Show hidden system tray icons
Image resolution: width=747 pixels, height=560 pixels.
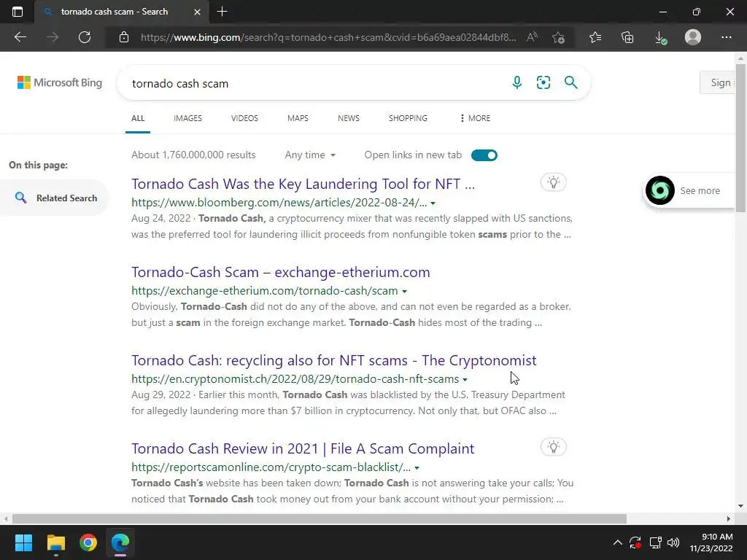[x=617, y=542]
